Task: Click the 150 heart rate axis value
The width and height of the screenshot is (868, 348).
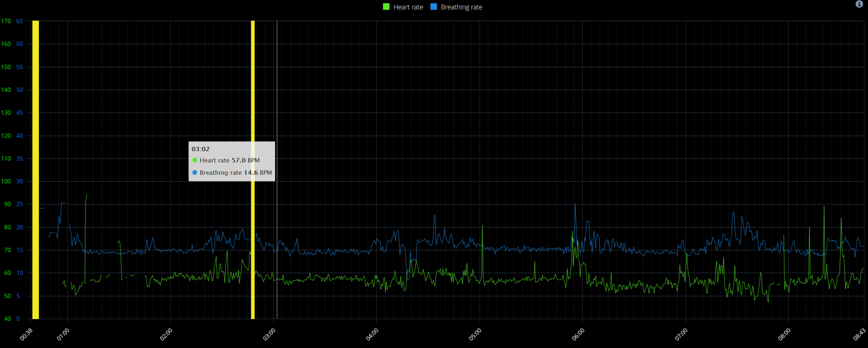Action: point(6,67)
